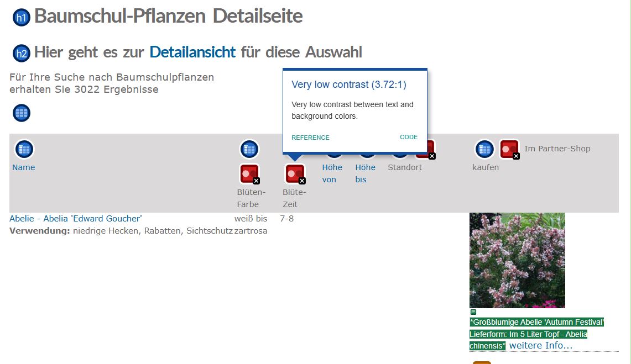Follow the "Detailansicht" hyperlink

click(192, 52)
